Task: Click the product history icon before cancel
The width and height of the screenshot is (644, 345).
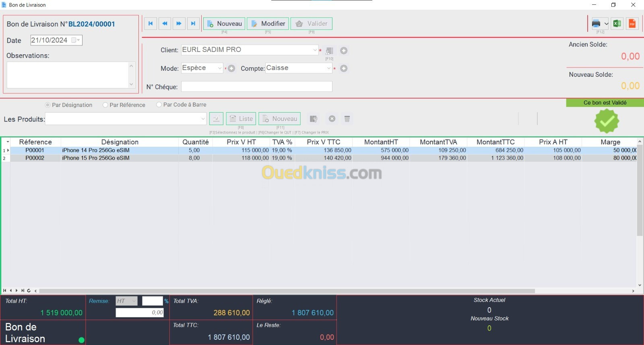Action: [x=313, y=119]
